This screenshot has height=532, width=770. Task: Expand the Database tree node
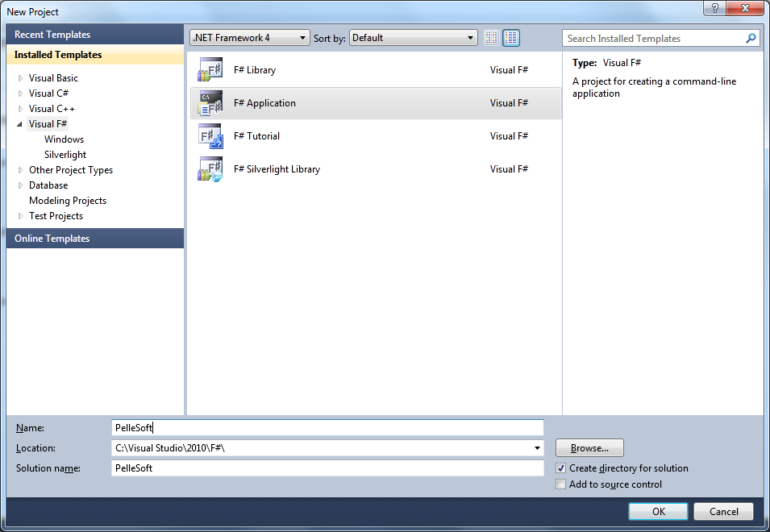click(20, 185)
